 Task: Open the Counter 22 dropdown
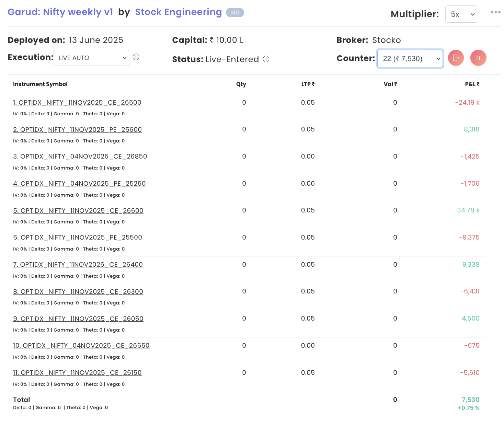pos(410,59)
